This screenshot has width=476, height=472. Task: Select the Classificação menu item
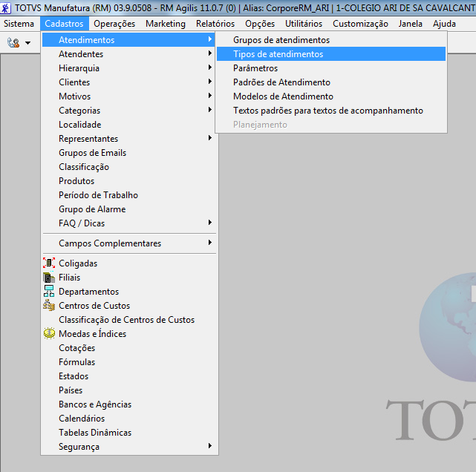[x=130, y=166]
